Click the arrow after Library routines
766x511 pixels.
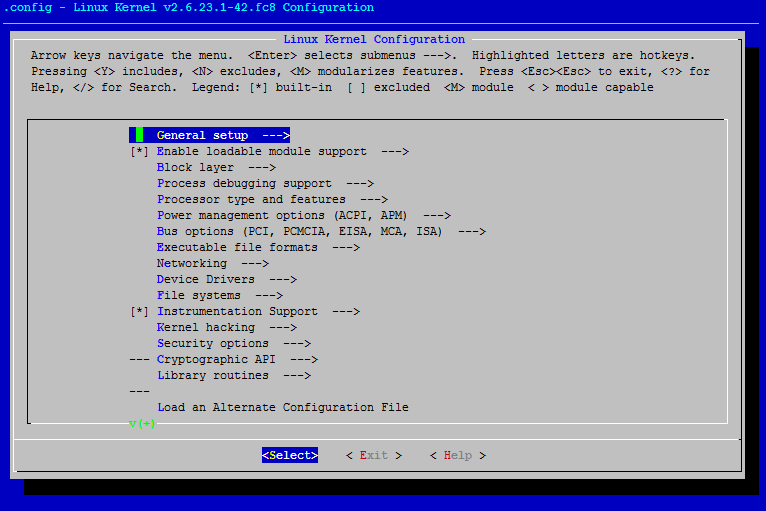coord(297,376)
